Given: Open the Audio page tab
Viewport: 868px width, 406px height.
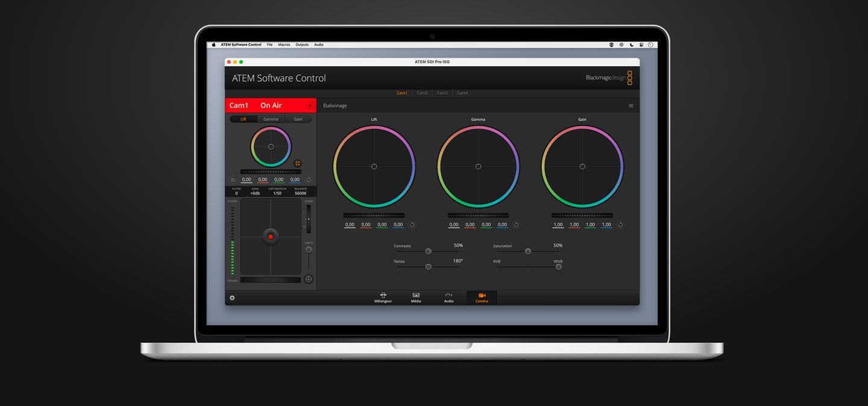Looking at the screenshot, I should 448,298.
